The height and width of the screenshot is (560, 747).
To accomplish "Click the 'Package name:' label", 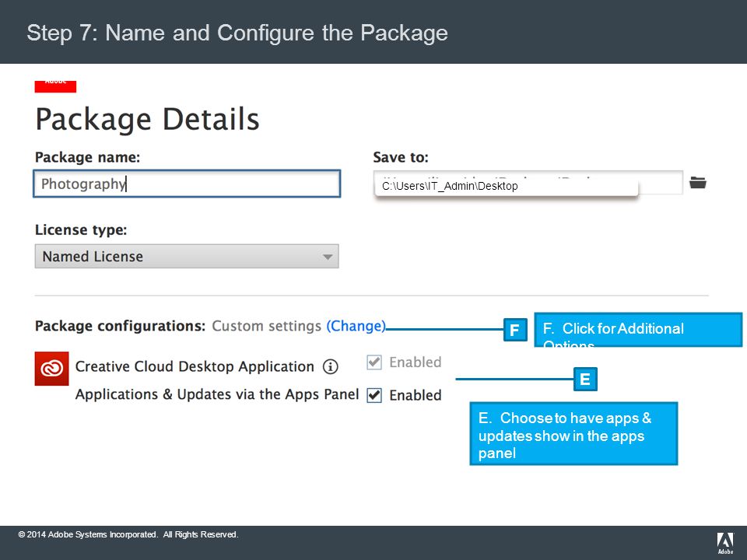I will click(88, 157).
